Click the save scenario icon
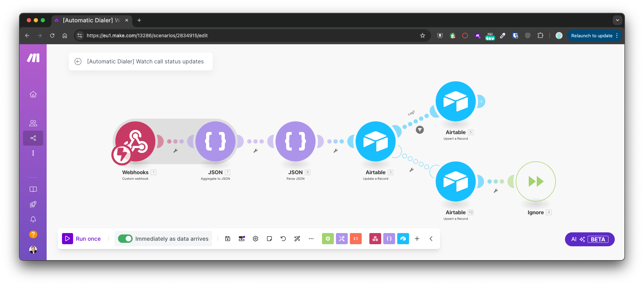644x286 pixels. click(228, 239)
